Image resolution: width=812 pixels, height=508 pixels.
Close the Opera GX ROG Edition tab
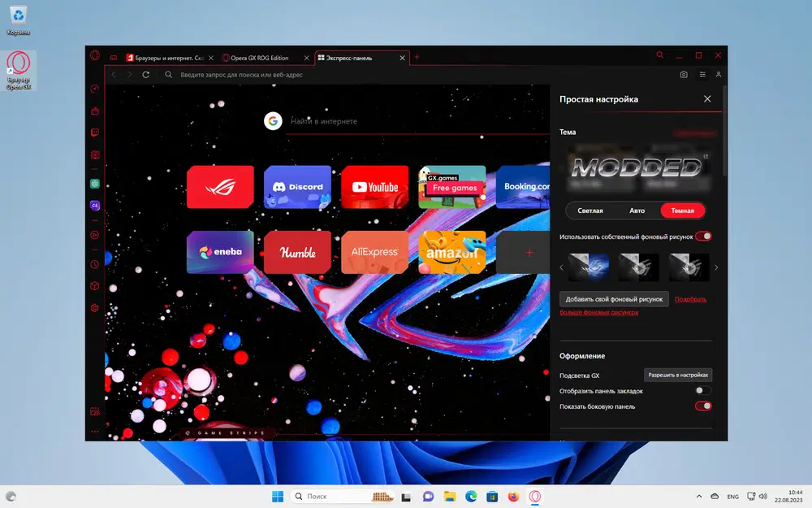pos(307,58)
